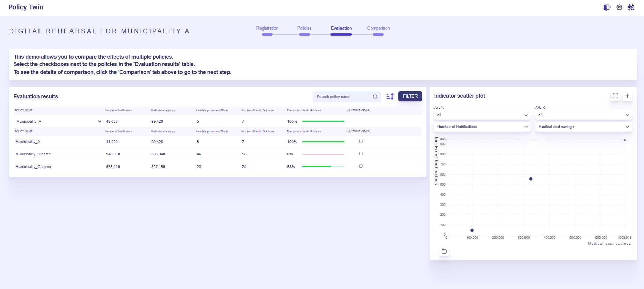Go to the Registration tab
The width and height of the screenshot is (644, 289).
pyautogui.click(x=267, y=28)
